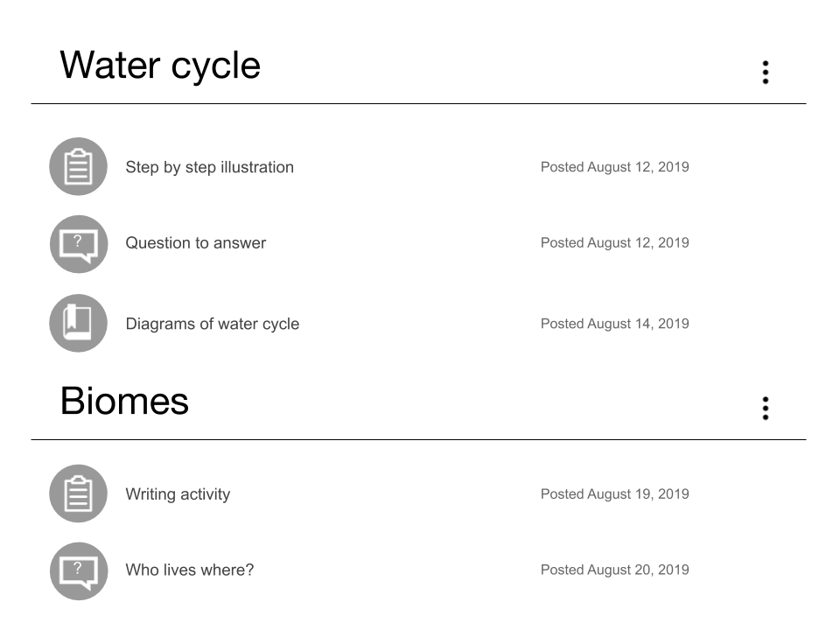Click the Question to answer question icon
The height and width of the screenshot is (630, 840).
(79, 244)
